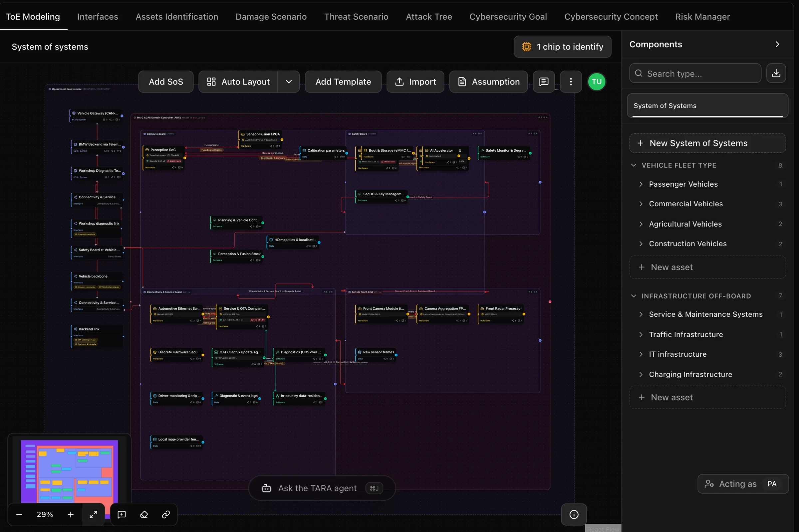This screenshot has width=799, height=532.
Task: Click the link tool icon
Action: (166, 514)
